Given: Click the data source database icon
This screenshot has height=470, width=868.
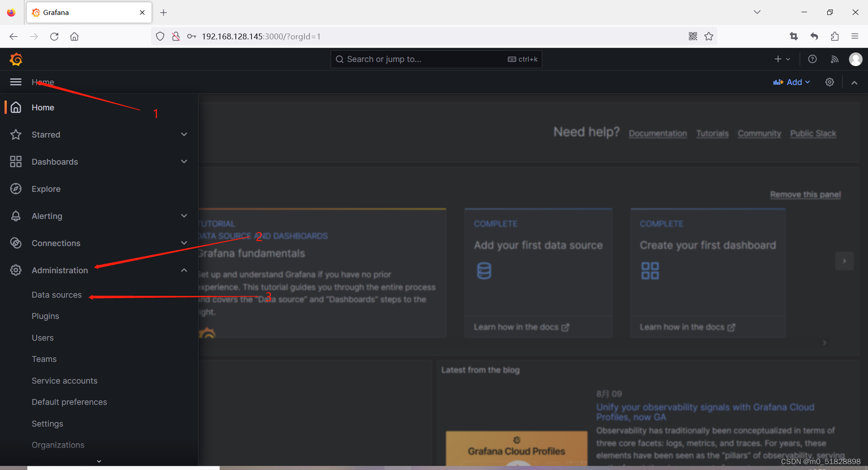Looking at the screenshot, I should click(484, 271).
